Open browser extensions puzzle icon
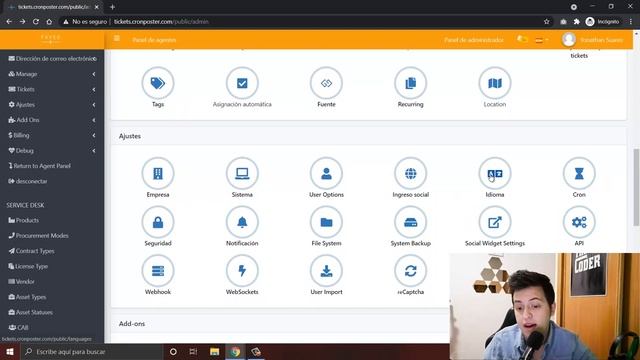Viewport: 640px width, 360px height. [576, 22]
